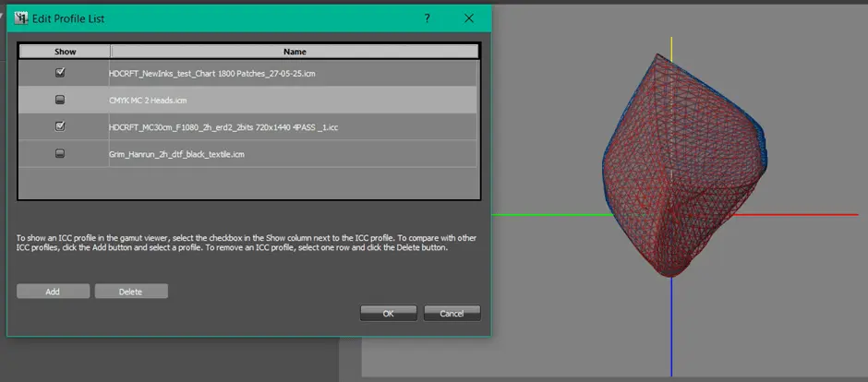The width and height of the screenshot is (868, 382).
Task: Enable Show checkbox for CMYK MC 2 Heads.icm
Action: (x=60, y=100)
